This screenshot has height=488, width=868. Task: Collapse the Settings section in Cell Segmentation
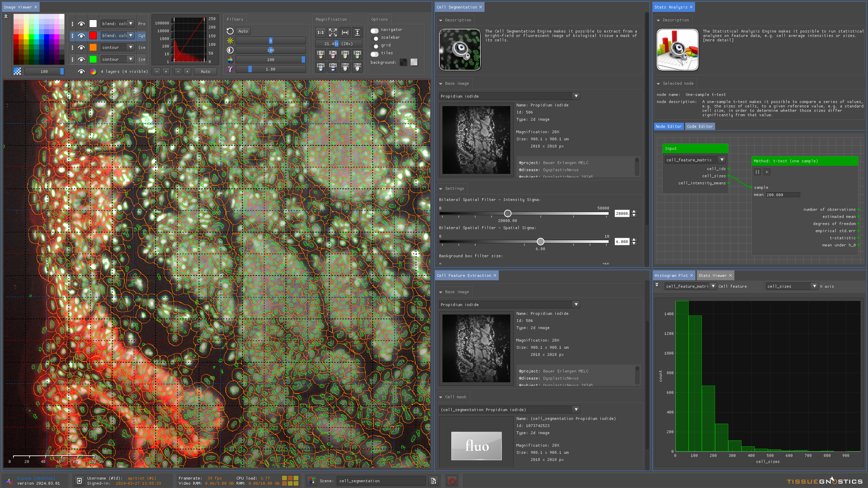point(441,189)
